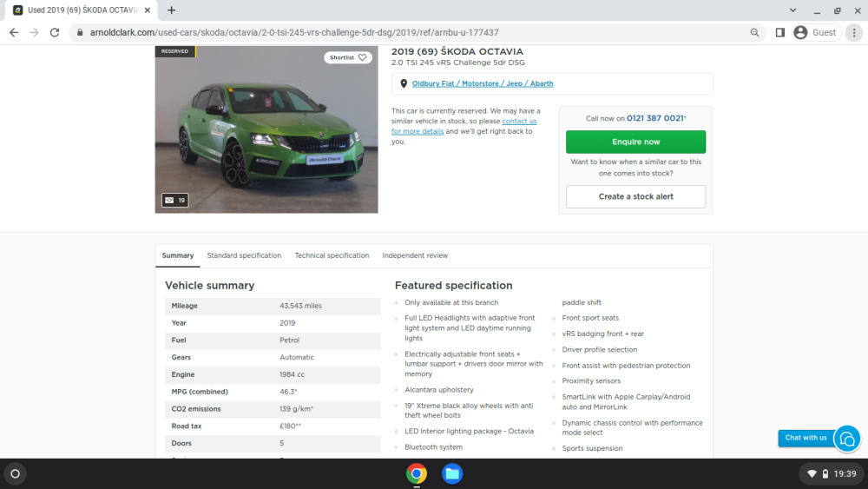Click the 2019 (69) ŠKODA OCTAVIA title
868x489 pixels.
[x=457, y=51]
